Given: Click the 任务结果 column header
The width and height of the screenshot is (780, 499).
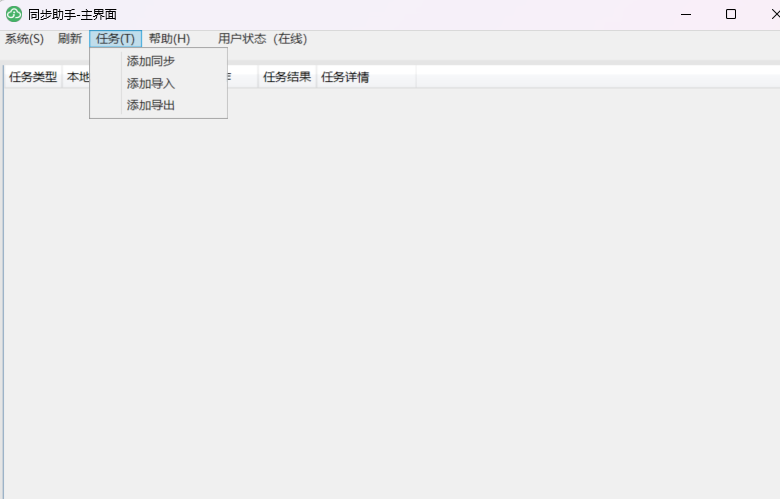Looking at the screenshot, I should (x=287, y=77).
